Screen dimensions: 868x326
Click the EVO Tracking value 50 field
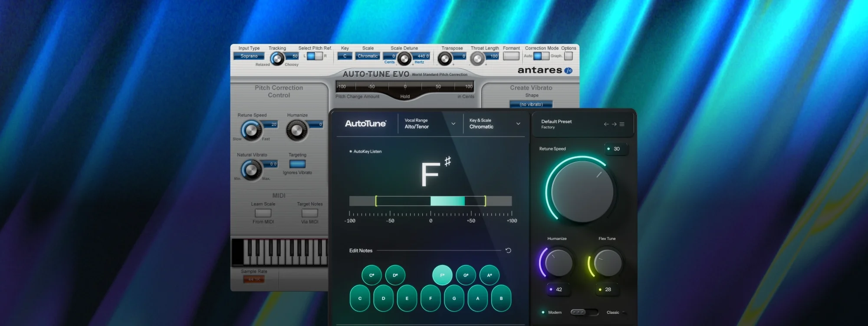(292, 56)
